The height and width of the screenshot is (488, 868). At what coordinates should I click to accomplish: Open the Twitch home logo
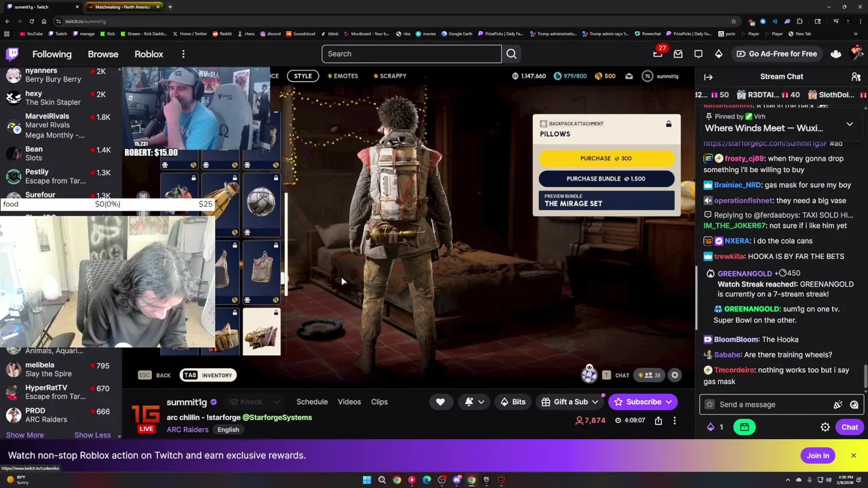(12, 54)
